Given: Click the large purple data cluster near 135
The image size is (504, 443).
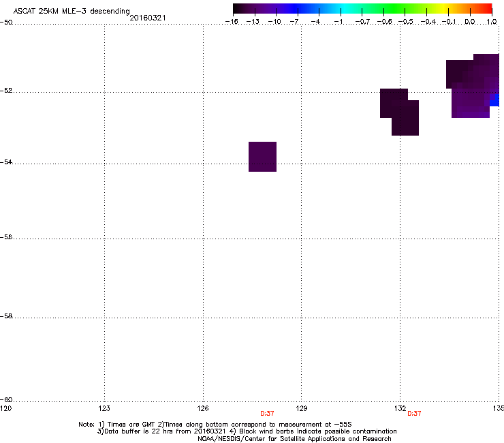Looking at the screenshot, I should (x=473, y=86).
